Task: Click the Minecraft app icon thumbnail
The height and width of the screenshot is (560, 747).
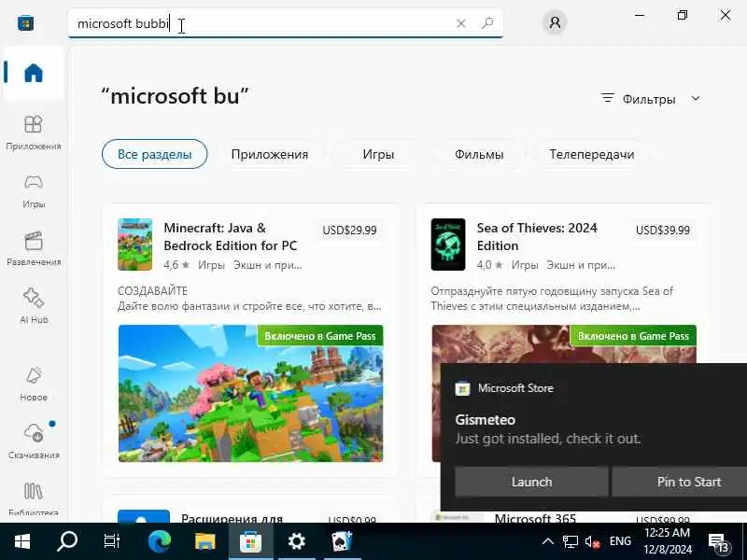Action: pos(134,245)
